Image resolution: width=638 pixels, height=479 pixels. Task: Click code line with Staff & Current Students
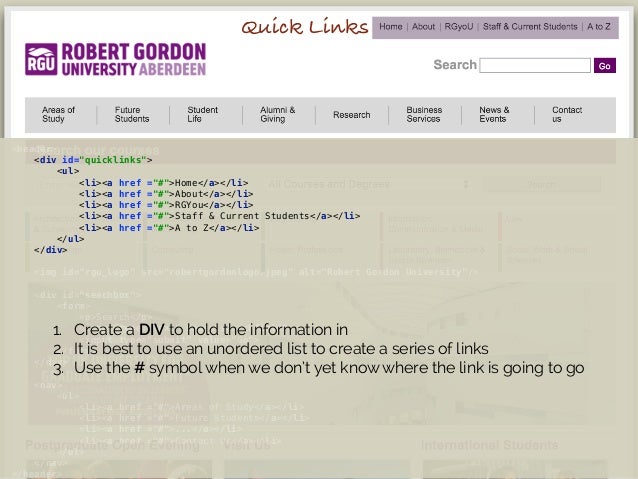pyautogui.click(x=220, y=216)
